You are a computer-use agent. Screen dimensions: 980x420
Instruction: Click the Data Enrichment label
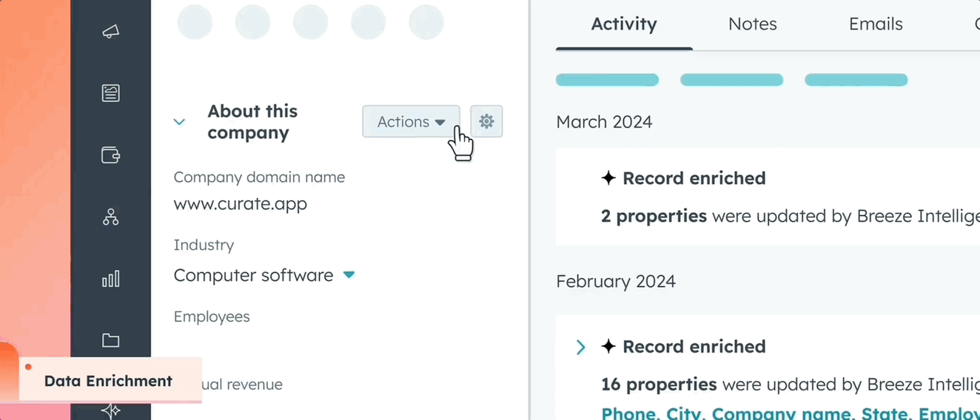pyautogui.click(x=108, y=382)
